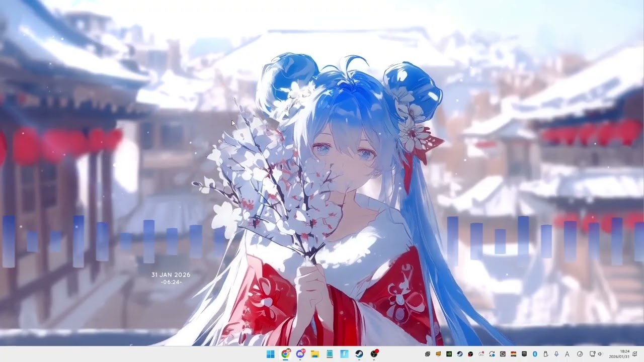
Task: Launch Fortnite from the taskbar
Action: click(x=345, y=354)
